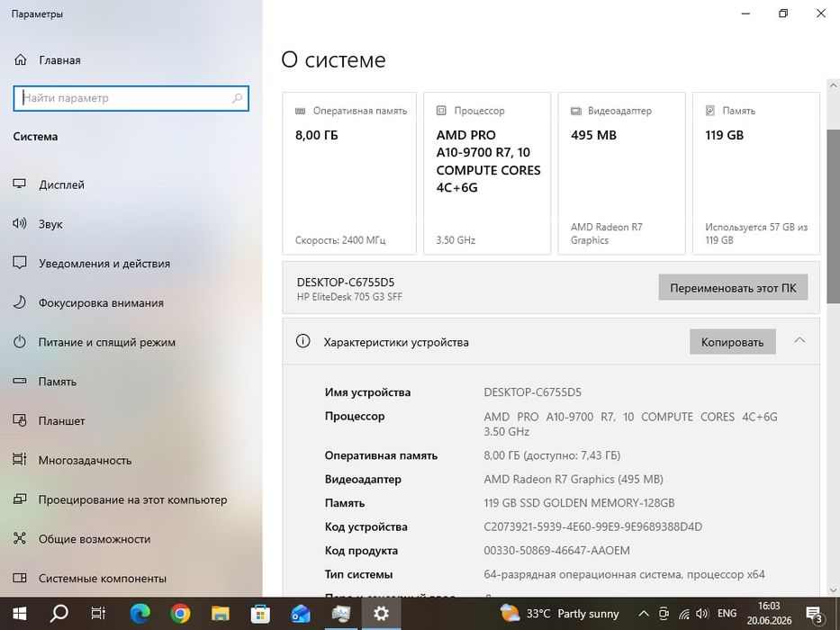Launch Microsoft Edge from taskbar
Viewport: 840px width, 630px height.
tap(140, 614)
